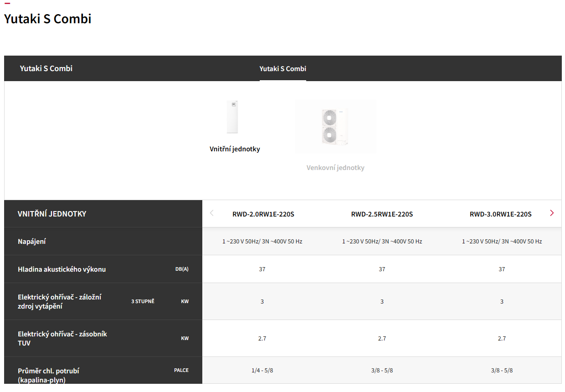
Task: Click TUV heater value 2.7 for RWD-2.5RW1E-220S
Action: pyautogui.click(x=382, y=339)
